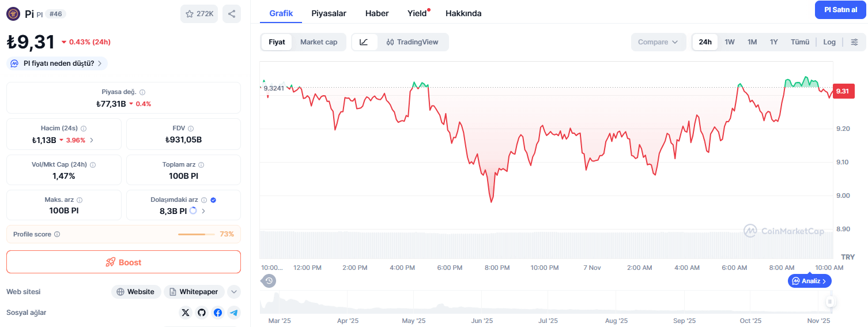Click the TRY currency axis label
The width and height of the screenshot is (868, 327).
[x=848, y=257]
